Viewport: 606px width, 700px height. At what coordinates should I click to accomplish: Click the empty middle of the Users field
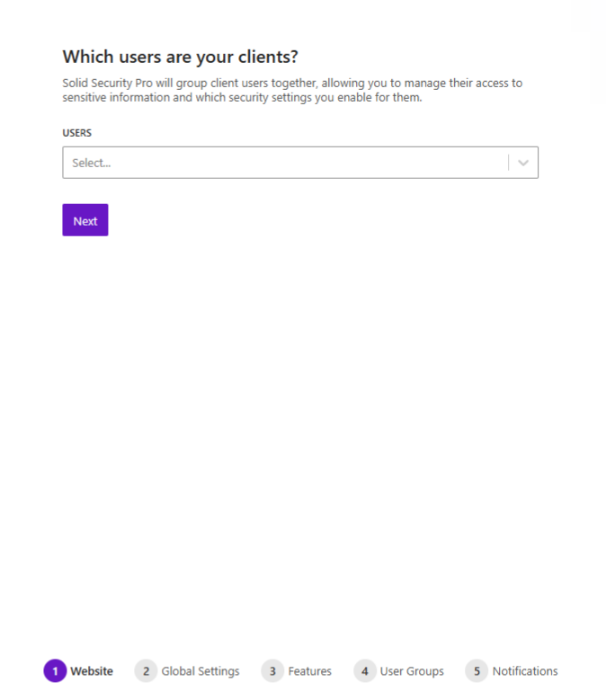297,163
